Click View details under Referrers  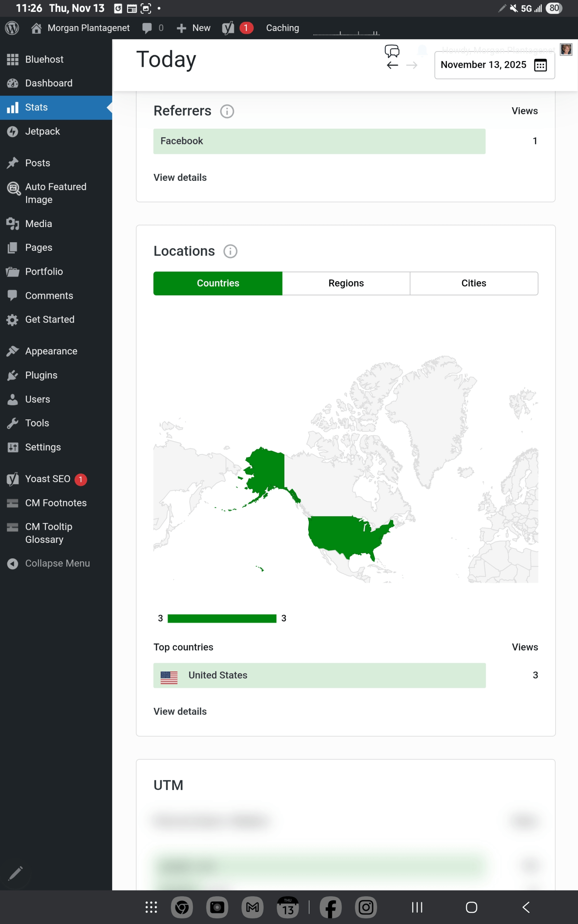(x=180, y=178)
